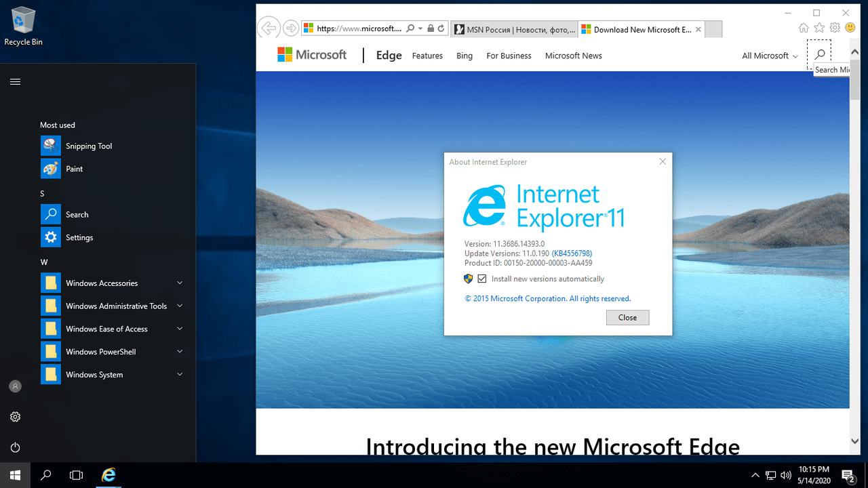Open Settings app under letter S

click(x=113, y=237)
